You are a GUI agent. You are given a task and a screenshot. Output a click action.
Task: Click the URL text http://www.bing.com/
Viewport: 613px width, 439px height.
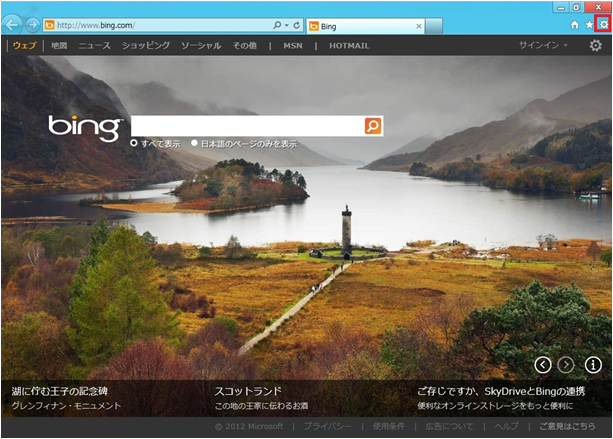96,25
